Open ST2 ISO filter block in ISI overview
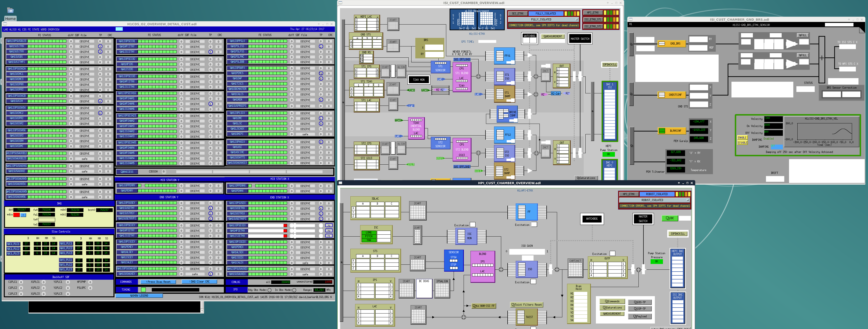This screenshot has height=329, width=868. pyautogui.click(x=505, y=154)
